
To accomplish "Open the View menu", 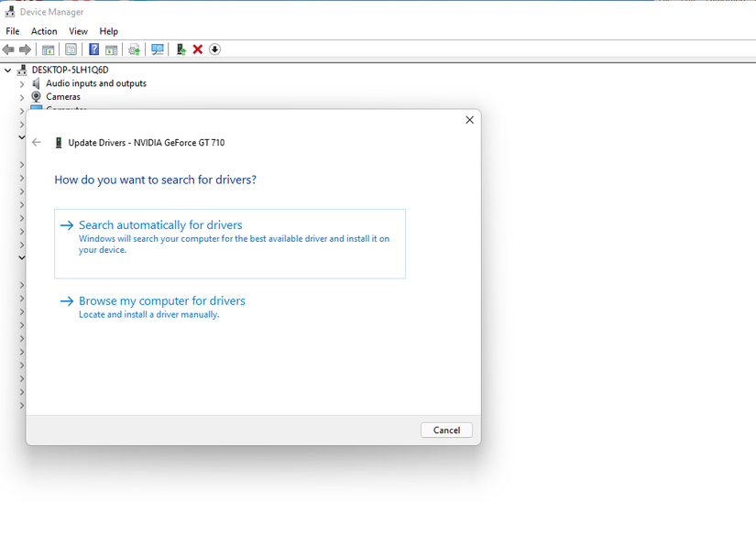I will 78,30.
